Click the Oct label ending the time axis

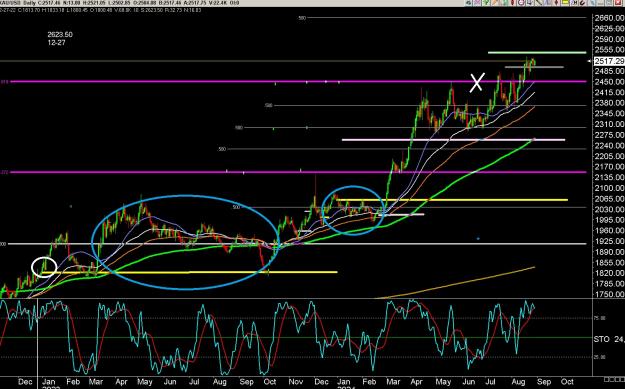[567, 382]
